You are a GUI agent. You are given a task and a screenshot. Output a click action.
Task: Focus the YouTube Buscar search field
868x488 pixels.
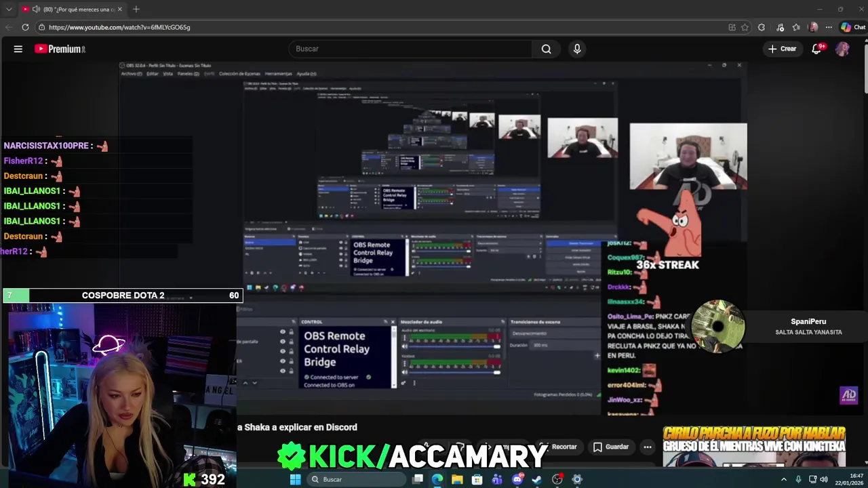[410, 49]
